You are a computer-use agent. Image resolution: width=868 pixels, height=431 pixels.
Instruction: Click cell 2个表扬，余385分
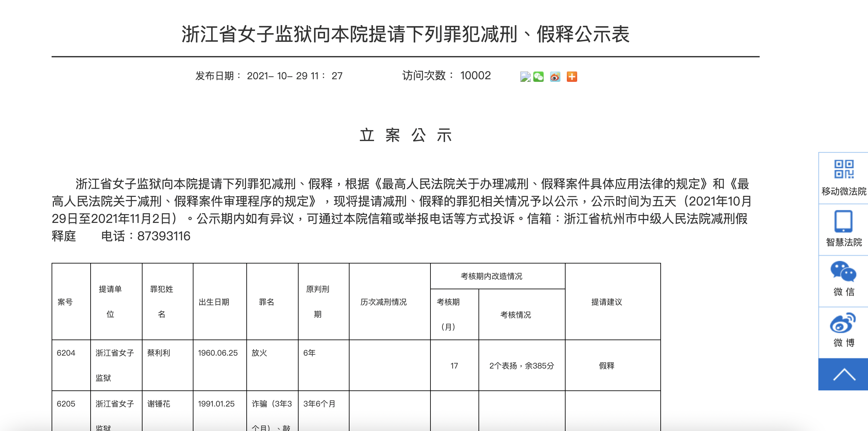[x=522, y=366]
